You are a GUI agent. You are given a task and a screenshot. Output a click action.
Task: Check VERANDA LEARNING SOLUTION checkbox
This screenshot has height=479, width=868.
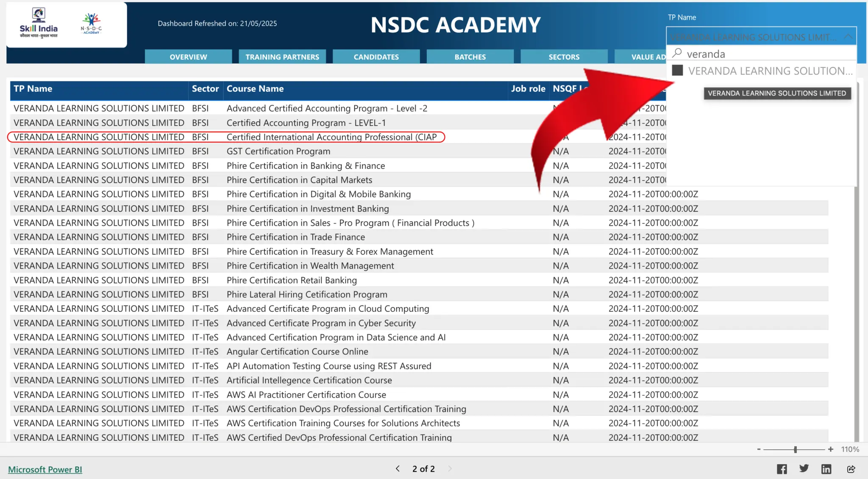pyautogui.click(x=677, y=70)
